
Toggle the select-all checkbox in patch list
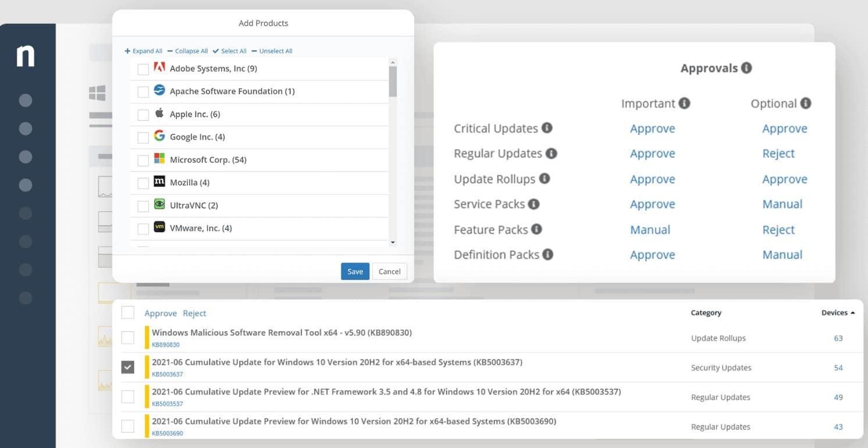(128, 312)
